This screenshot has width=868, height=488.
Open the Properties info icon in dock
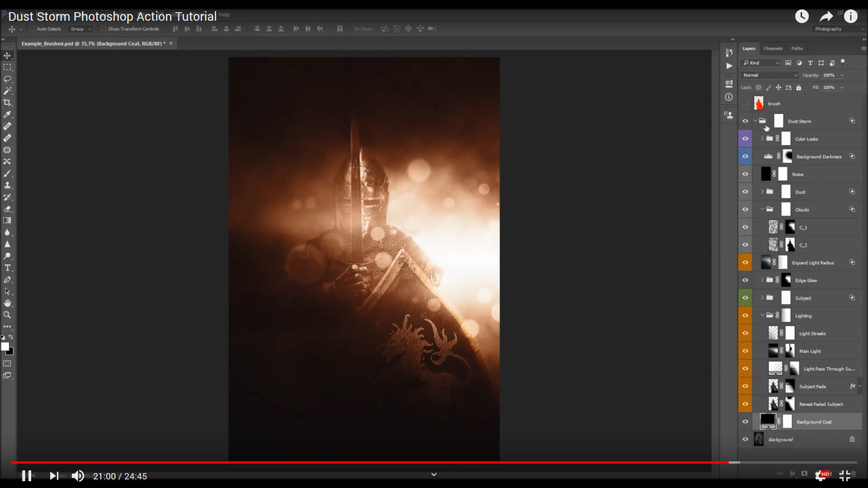pos(729,97)
